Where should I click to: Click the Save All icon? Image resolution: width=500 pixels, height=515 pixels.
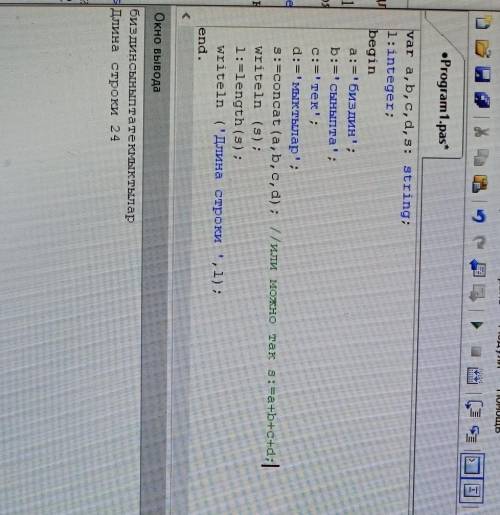click(482, 100)
